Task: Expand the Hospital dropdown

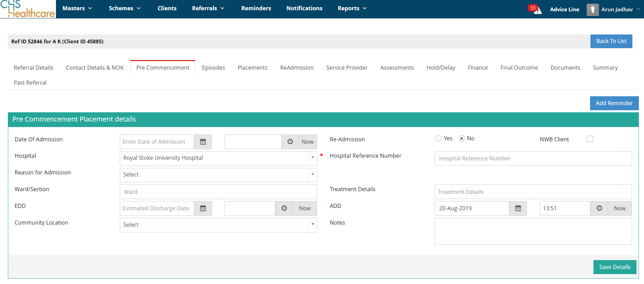Action: [x=218, y=158]
